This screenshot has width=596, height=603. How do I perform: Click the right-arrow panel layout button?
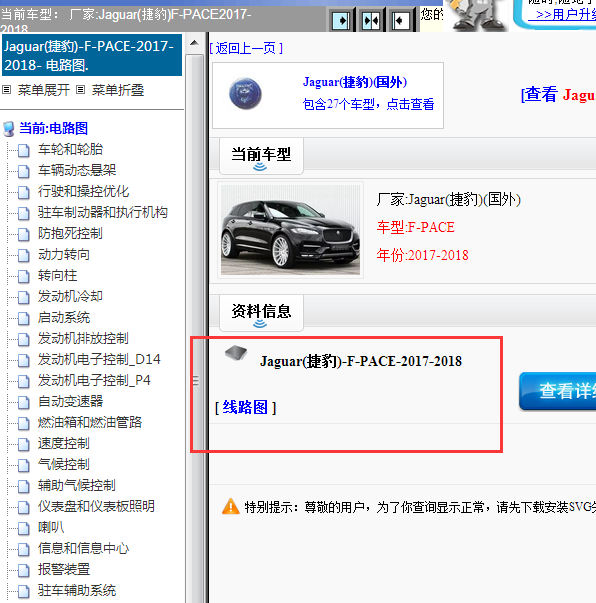341,20
